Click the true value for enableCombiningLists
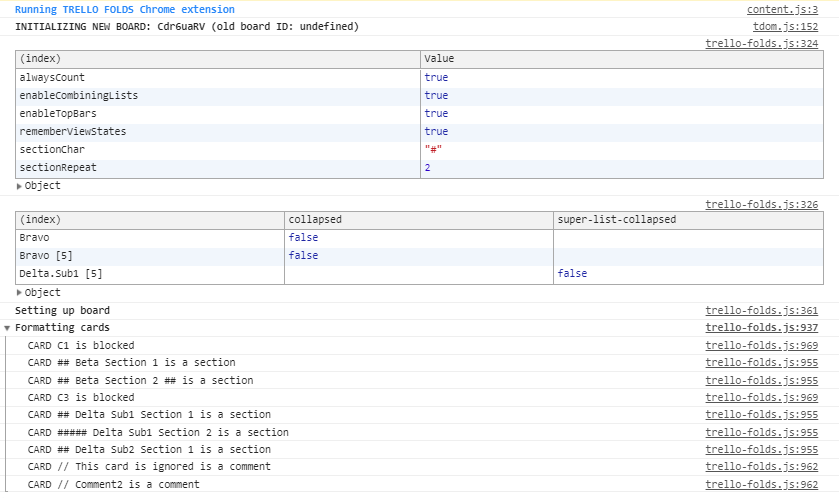The height and width of the screenshot is (498, 839). pyautogui.click(x=436, y=95)
